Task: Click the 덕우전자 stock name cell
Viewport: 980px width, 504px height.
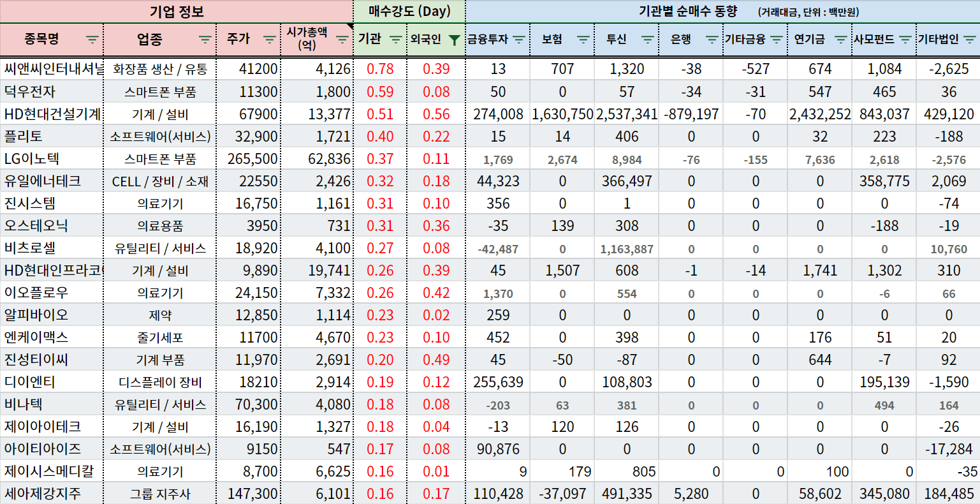Action: tap(52, 91)
